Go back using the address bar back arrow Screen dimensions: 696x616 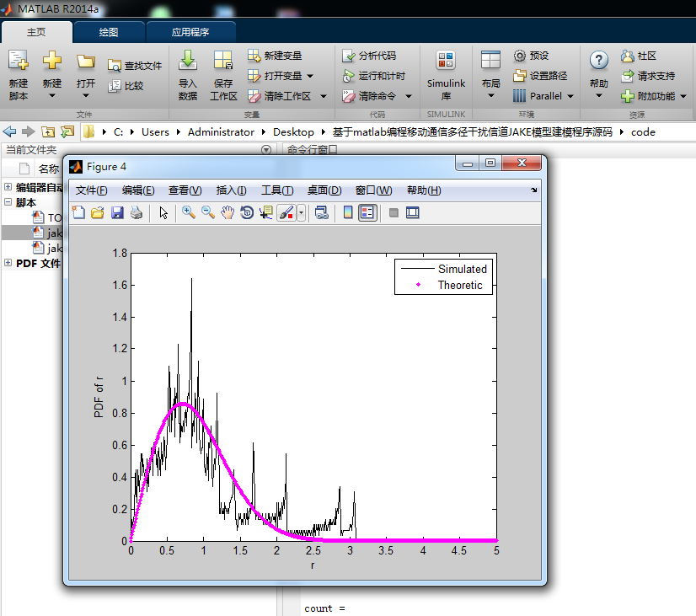(x=9, y=131)
